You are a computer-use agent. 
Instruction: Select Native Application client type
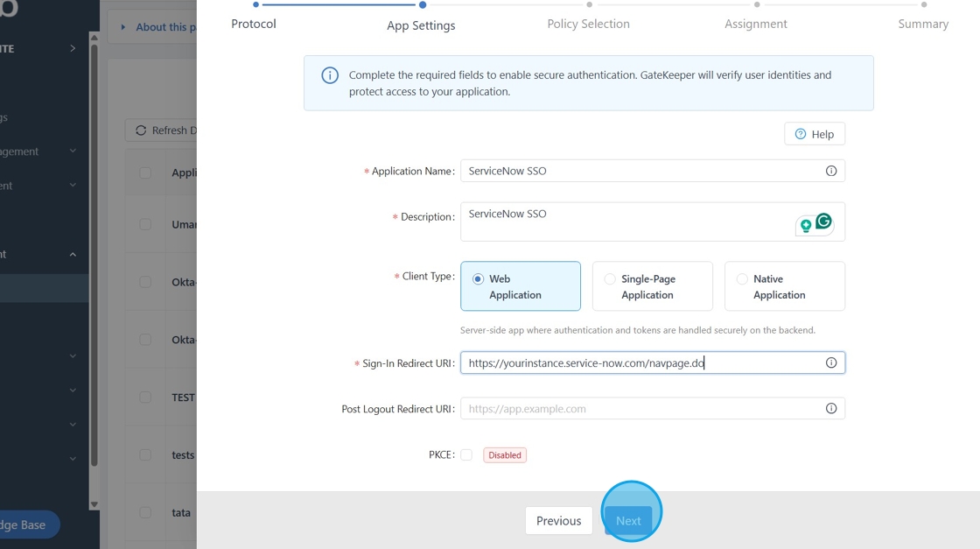784,286
